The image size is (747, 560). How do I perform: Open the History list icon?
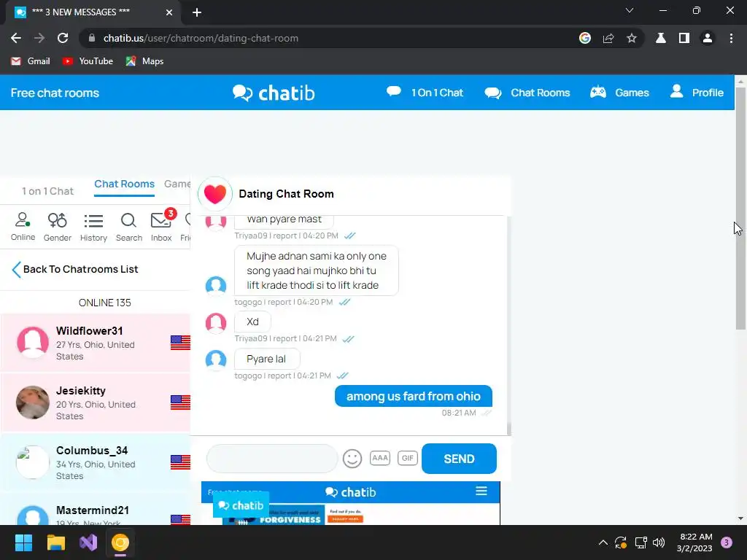point(93,227)
